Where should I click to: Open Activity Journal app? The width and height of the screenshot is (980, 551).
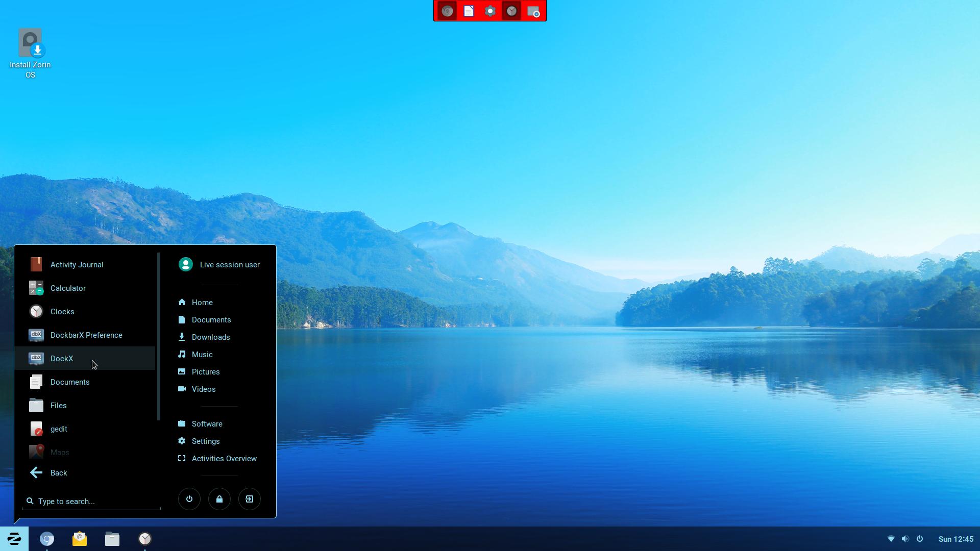[x=77, y=265]
